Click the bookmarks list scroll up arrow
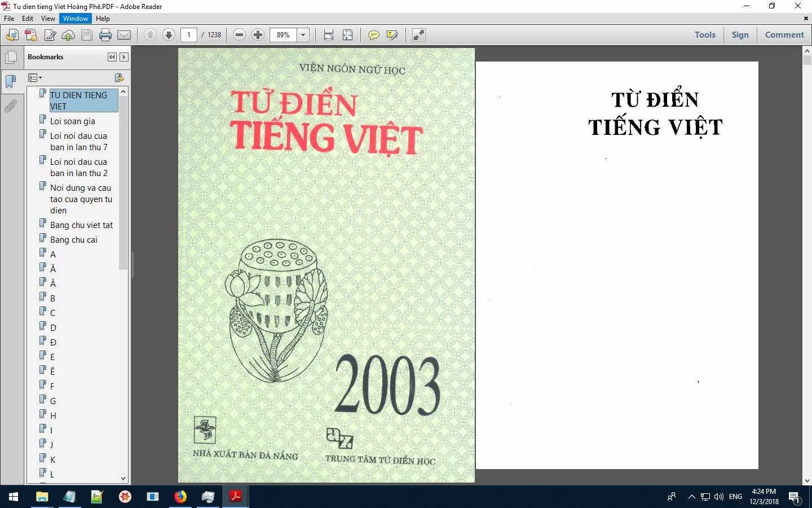Screen dimensions: 812x508 123,91
